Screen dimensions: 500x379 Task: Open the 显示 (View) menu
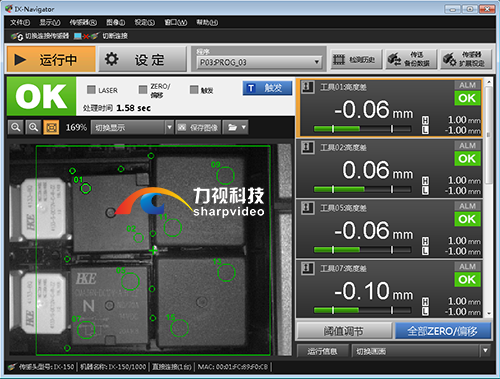(x=50, y=22)
